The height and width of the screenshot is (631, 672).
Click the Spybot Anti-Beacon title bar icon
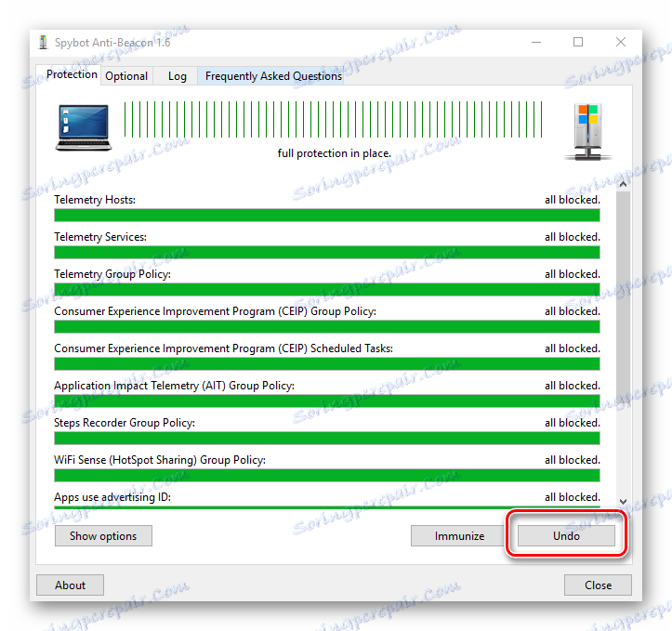pyautogui.click(x=43, y=43)
